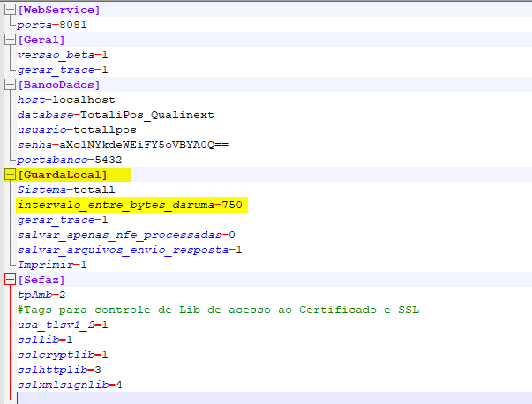Image resolution: width=532 pixels, height=404 pixels.
Task: Click the salvar_apenas_nfe_processadas=0 line
Action: pos(126,235)
